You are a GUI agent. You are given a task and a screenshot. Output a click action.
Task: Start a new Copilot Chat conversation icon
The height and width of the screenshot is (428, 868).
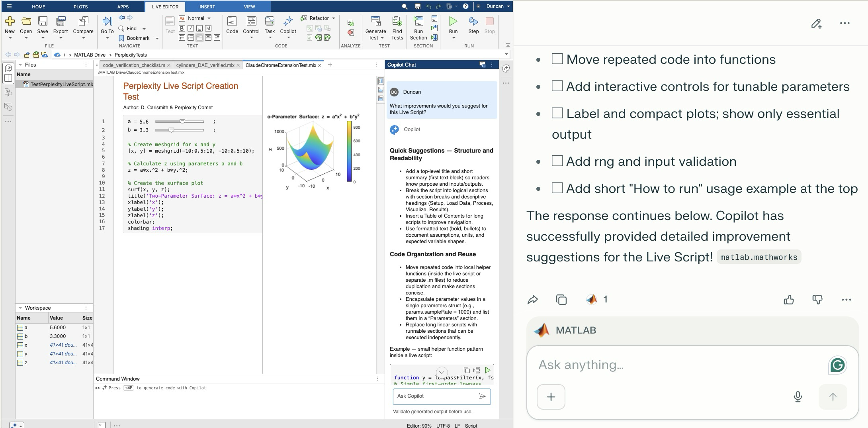click(x=482, y=65)
